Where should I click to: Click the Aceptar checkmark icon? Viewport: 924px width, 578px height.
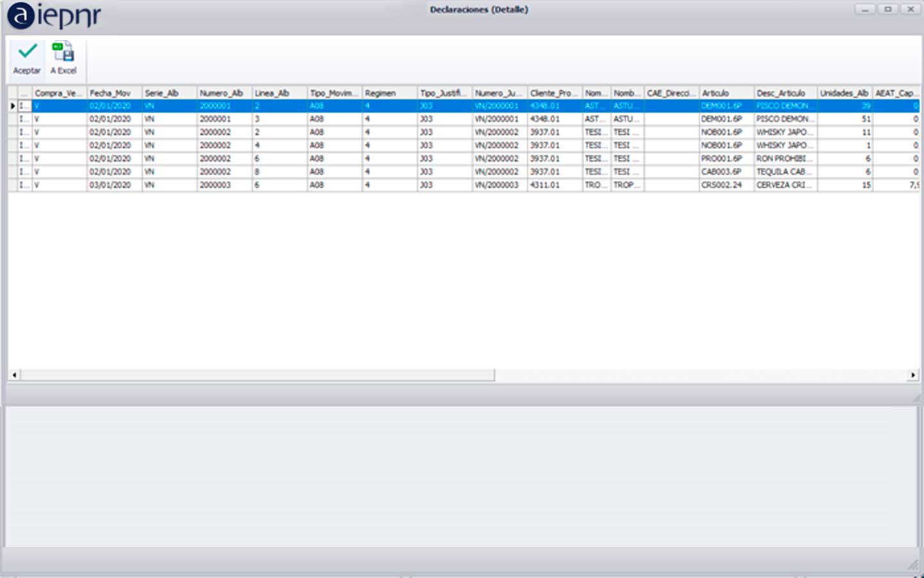[x=27, y=51]
